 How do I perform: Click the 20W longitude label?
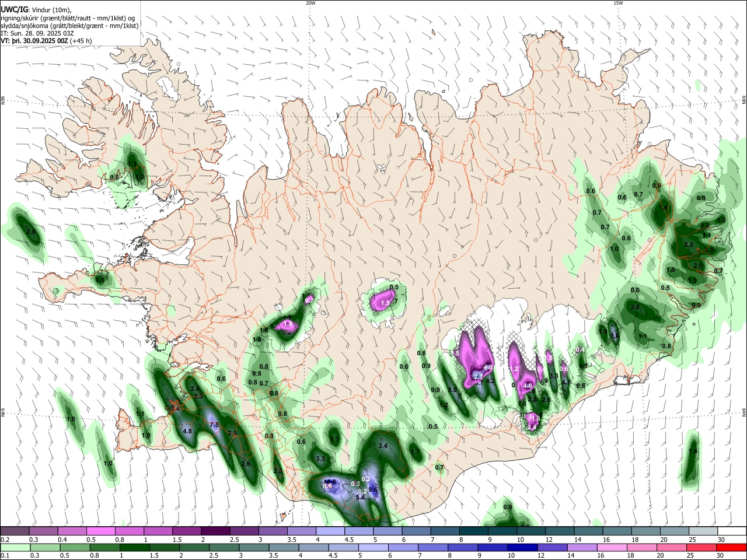coord(310,3)
